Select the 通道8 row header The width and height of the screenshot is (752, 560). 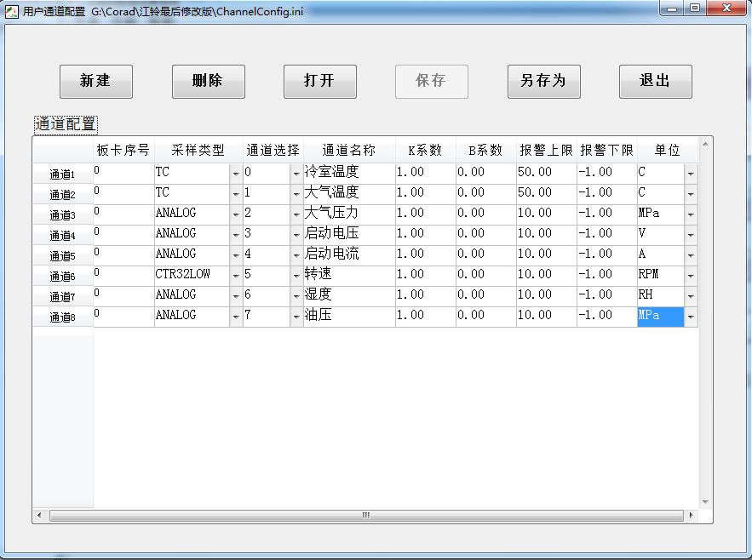63,317
